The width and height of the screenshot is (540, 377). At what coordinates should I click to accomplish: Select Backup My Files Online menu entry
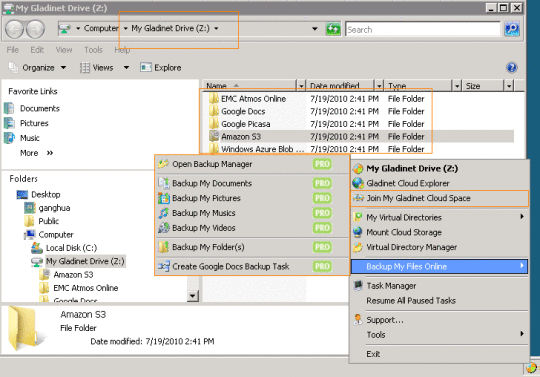click(439, 266)
